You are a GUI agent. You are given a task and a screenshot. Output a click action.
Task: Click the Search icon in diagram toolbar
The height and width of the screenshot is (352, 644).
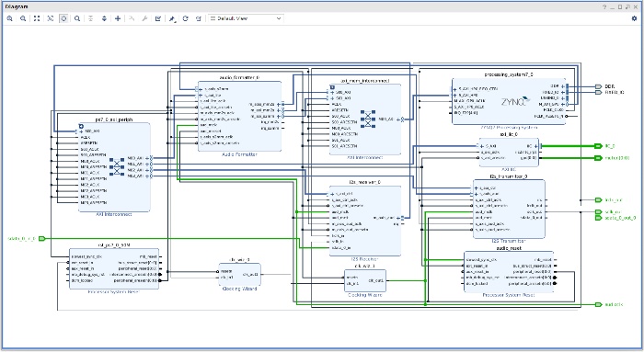tap(76, 18)
